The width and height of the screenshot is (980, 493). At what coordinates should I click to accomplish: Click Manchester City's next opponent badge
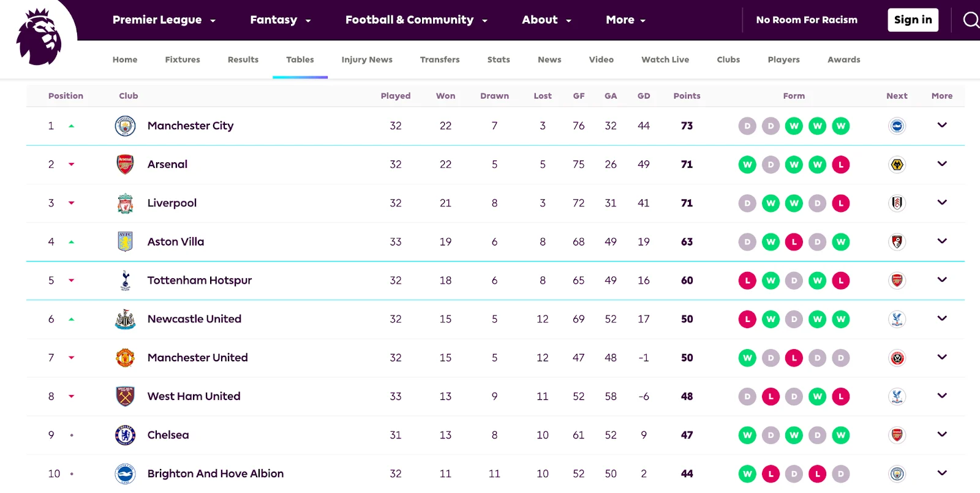[897, 126]
